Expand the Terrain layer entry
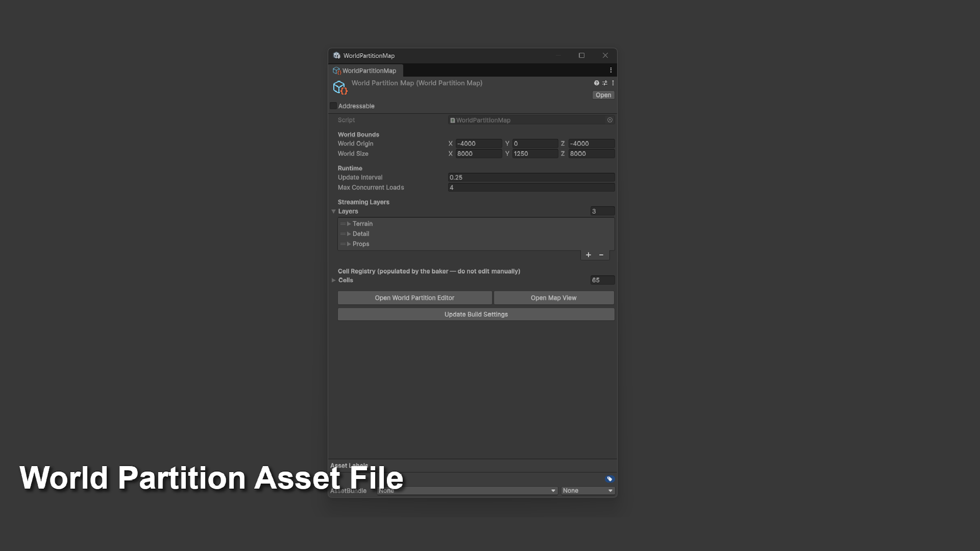This screenshot has width=980, height=551. click(x=349, y=223)
